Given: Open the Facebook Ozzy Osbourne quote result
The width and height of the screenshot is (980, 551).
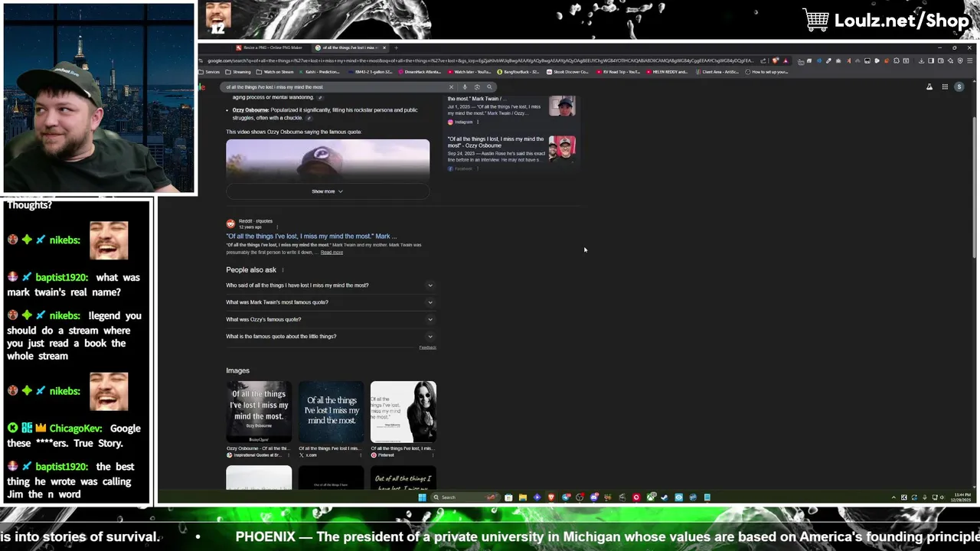Looking at the screenshot, I should click(495, 142).
